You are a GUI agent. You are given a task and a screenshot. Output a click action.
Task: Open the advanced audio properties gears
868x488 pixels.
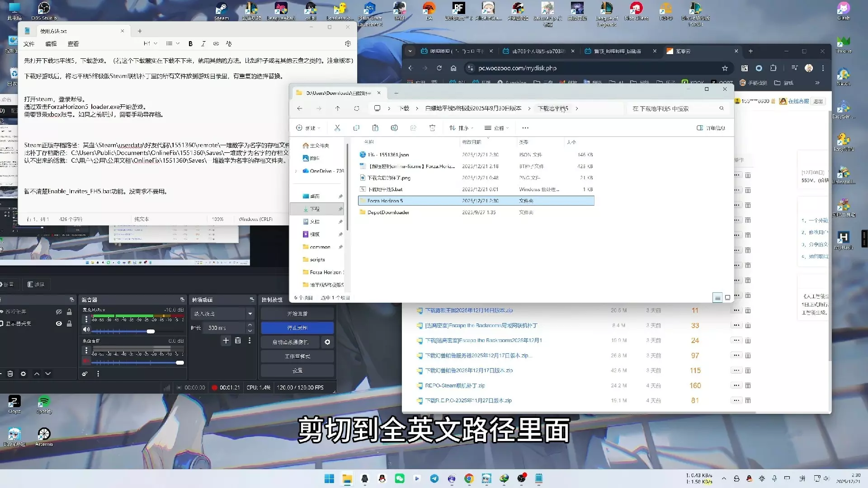85,374
